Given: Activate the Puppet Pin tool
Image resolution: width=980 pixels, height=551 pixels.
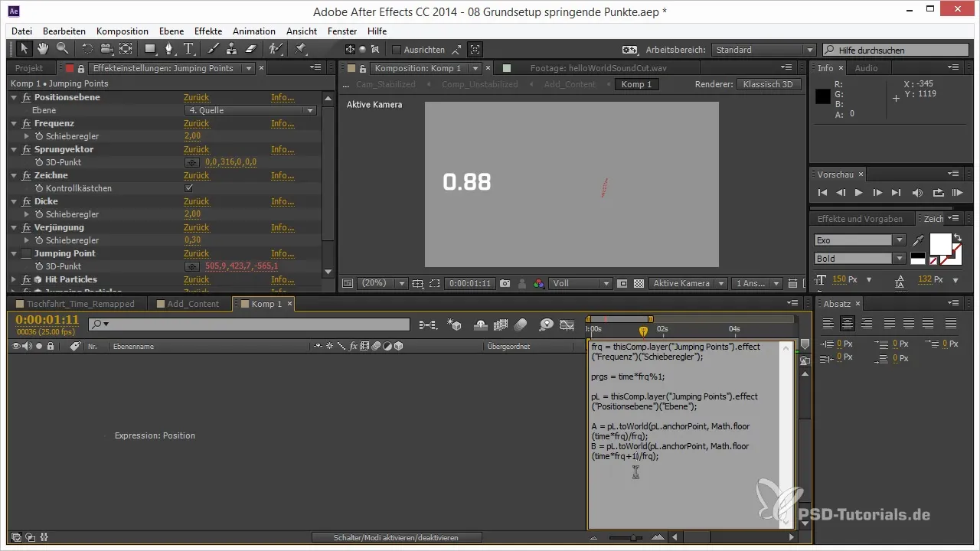Looking at the screenshot, I should tap(300, 49).
